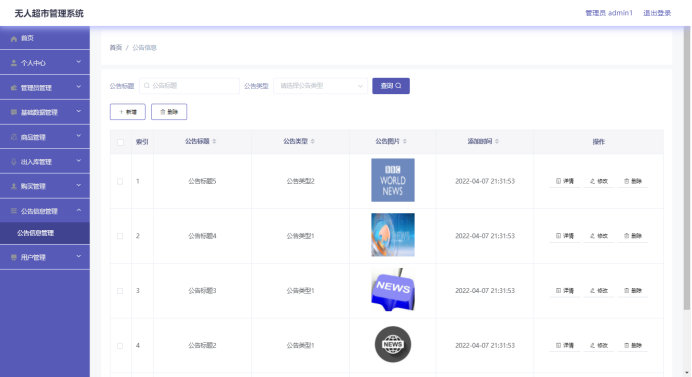Click the icon beside 管理员管理

click(14, 88)
